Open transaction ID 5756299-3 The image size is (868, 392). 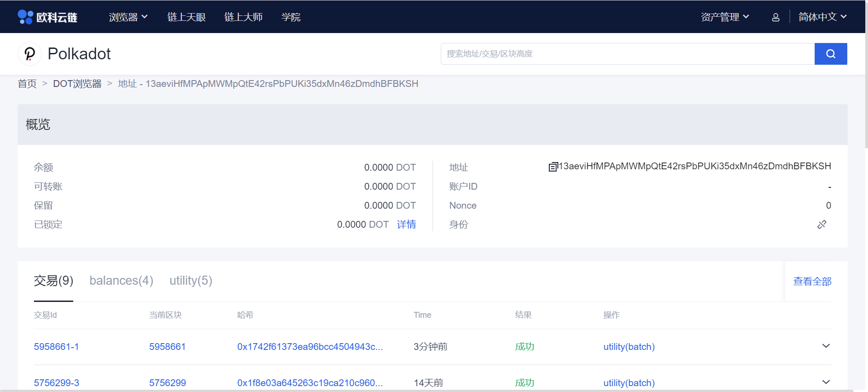57,383
